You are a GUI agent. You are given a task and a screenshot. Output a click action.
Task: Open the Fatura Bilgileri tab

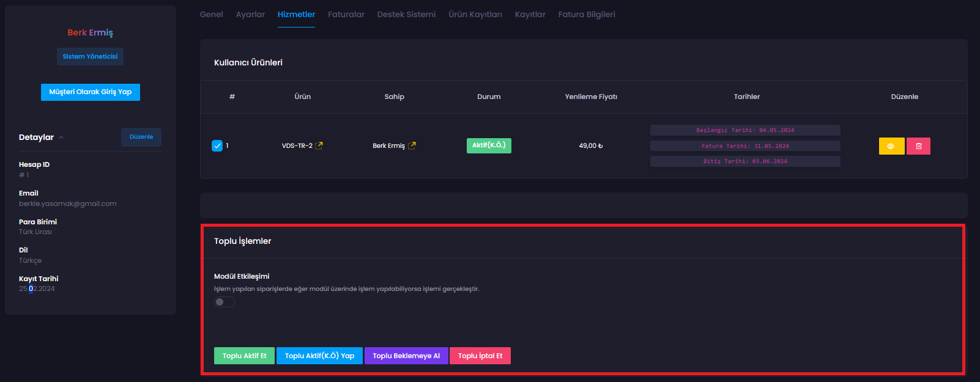(587, 15)
